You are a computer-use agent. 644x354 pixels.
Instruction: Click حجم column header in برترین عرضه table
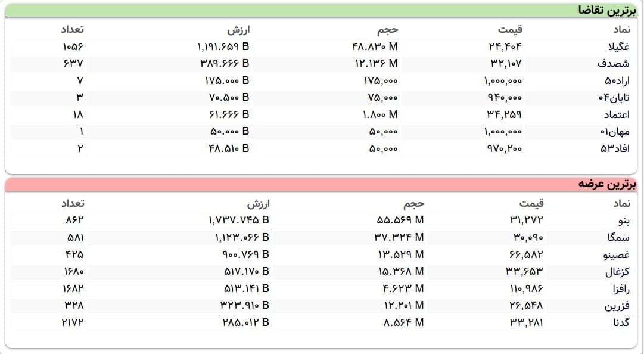pos(413,204)
